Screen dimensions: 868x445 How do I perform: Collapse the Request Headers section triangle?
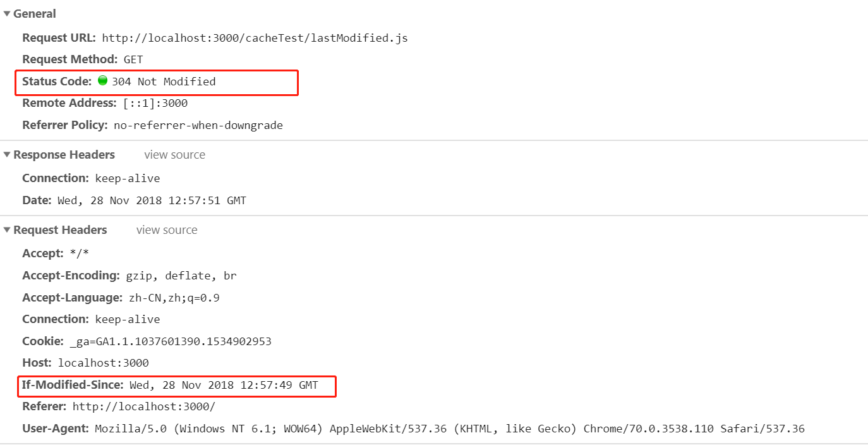[x=7, y=230]
